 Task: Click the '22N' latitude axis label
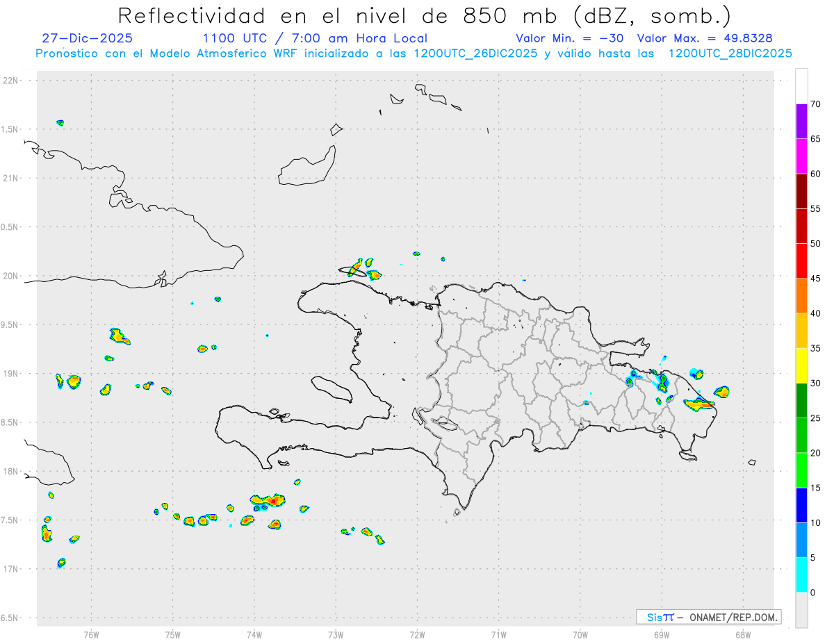tap(12, 81)
